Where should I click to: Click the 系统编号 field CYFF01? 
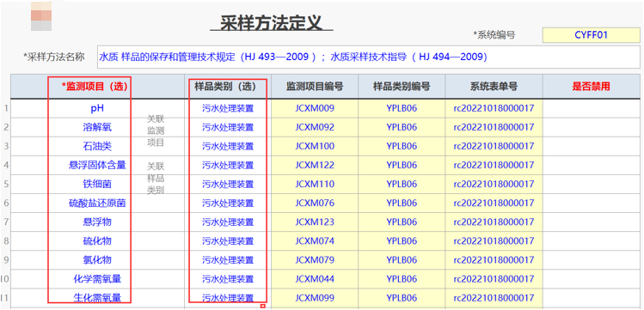pyautogui.click(x=591, y=35)
